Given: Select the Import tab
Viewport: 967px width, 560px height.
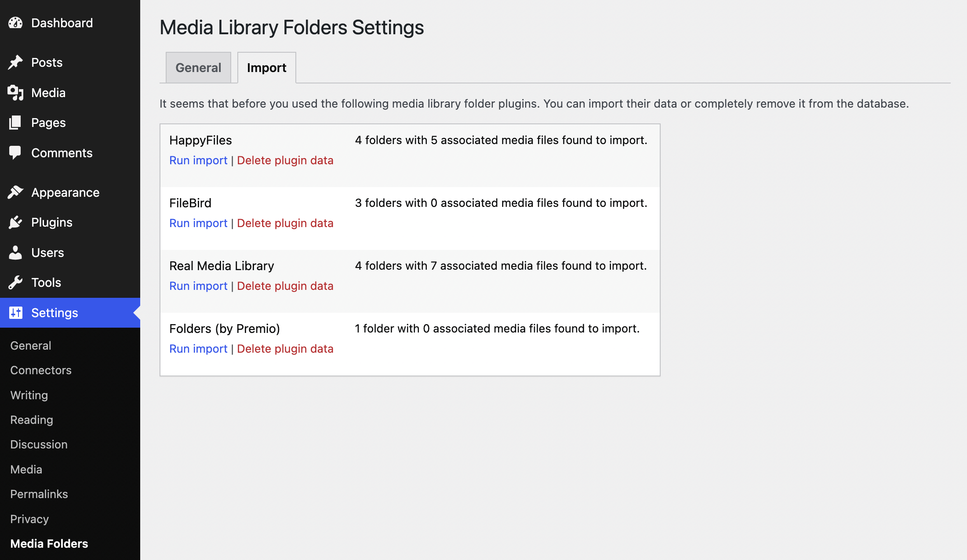Looking at the screenshot, I should click(x=267, y=68).
